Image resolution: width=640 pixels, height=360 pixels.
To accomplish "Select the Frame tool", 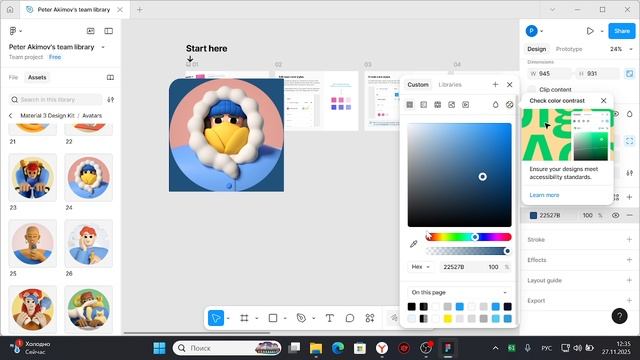I will (x=244, y=318).
